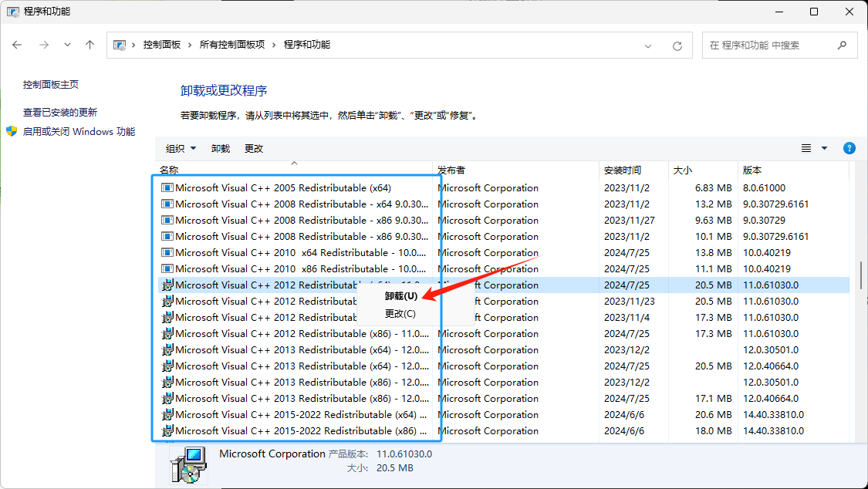Select Visual C++ 2015-2022 Redistributable (x86) entry
This screenshot has width=868, height=489.
tap(301, 430)
